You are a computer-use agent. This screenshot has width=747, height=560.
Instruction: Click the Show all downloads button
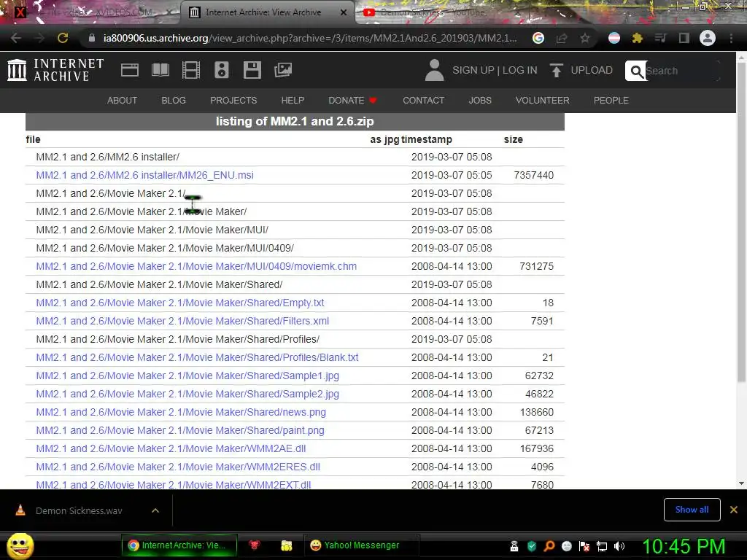tap(692, 510)
